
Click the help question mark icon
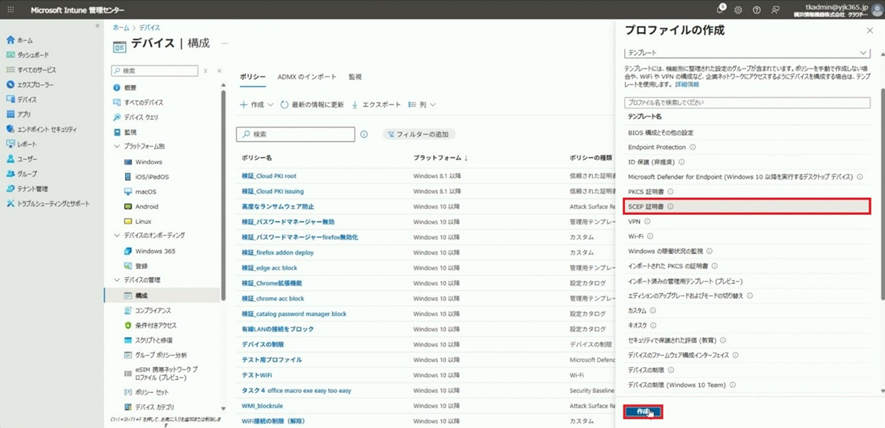pyautogui.click(x=756, y=10)
